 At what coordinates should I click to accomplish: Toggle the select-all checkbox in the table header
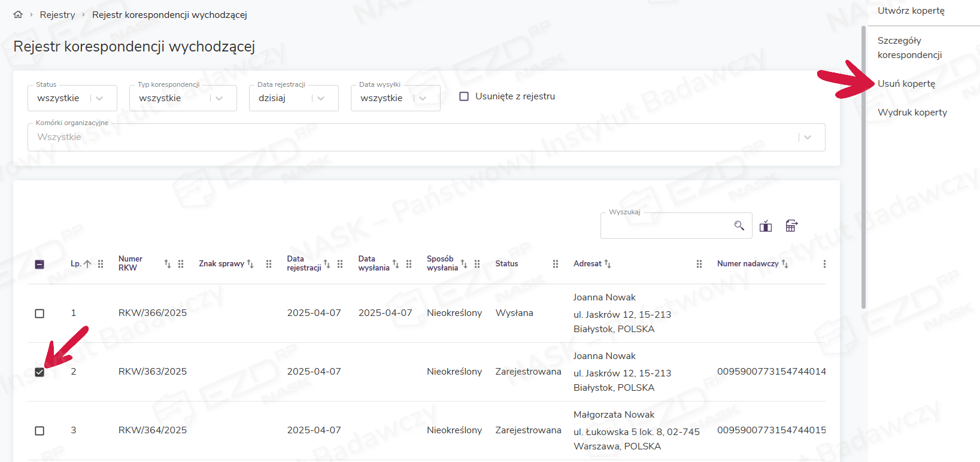pos(40,265)
